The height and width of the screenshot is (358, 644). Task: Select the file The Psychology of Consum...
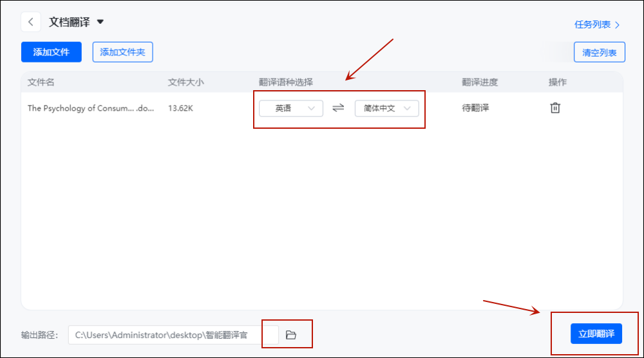91,108
